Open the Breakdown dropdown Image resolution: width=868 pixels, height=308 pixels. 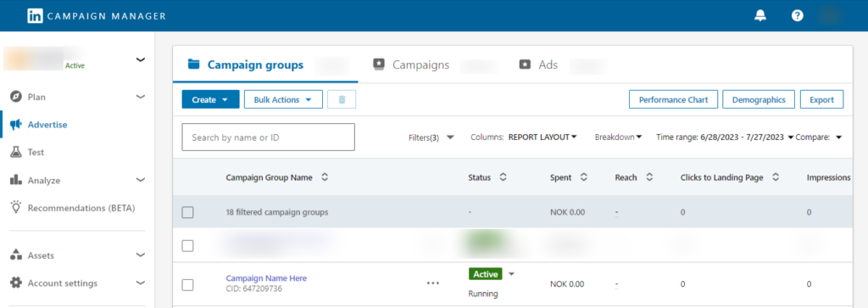[618, 137]
